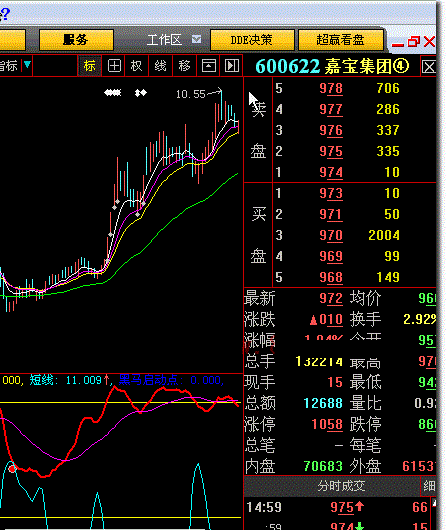Click the row of diamonds marker above chart
Image resolution: width=446 pixels, height=530 pixels.
tap(113, 93)
